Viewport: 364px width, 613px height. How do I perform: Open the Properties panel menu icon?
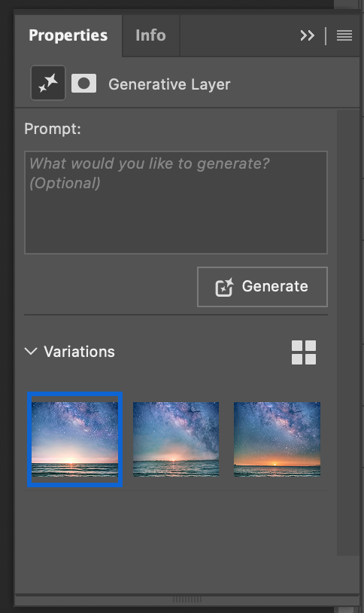pyautogui.click(x=344, y=35)
